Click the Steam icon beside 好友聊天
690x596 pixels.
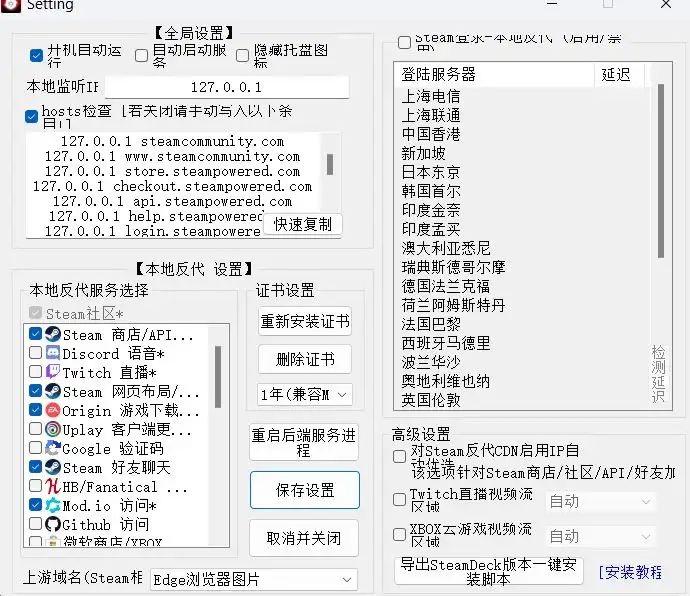53,467
